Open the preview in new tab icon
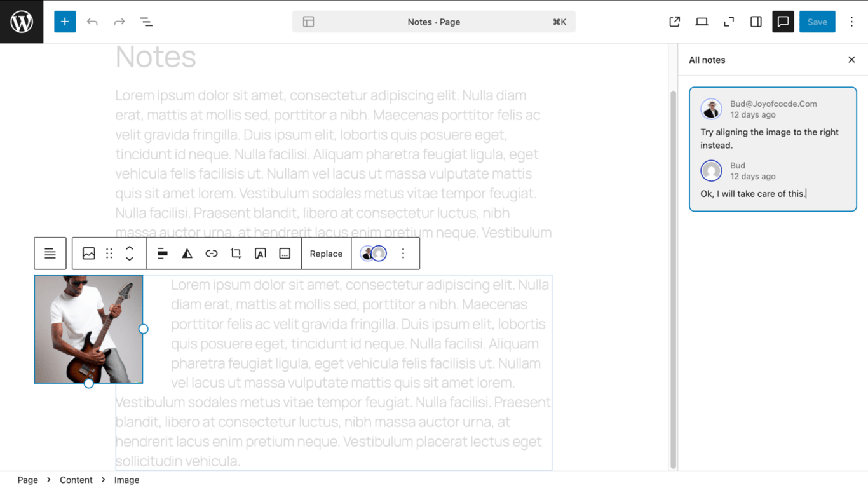 (x=674, y=21)
